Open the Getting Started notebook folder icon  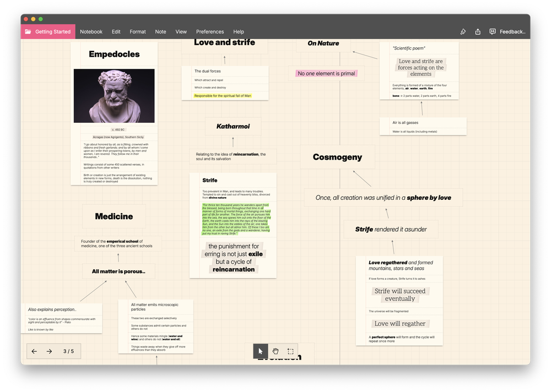click(x=28, y=31)
